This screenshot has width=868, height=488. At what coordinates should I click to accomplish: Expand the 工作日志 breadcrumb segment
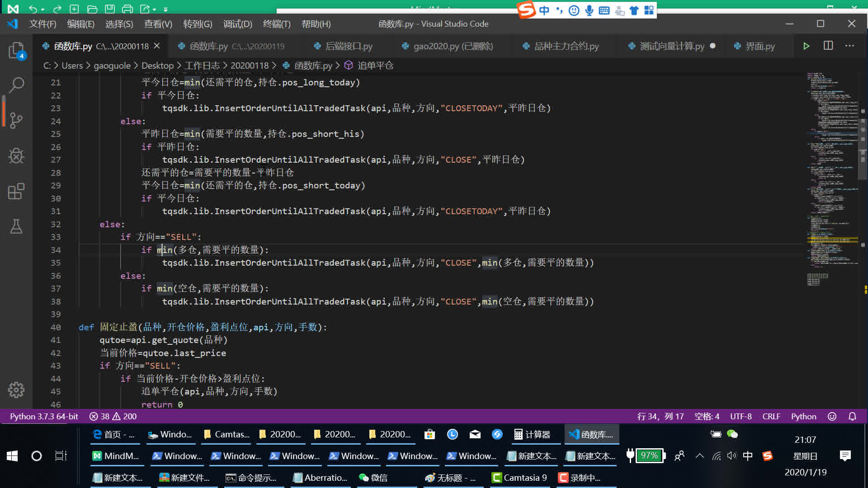point(202,66)
